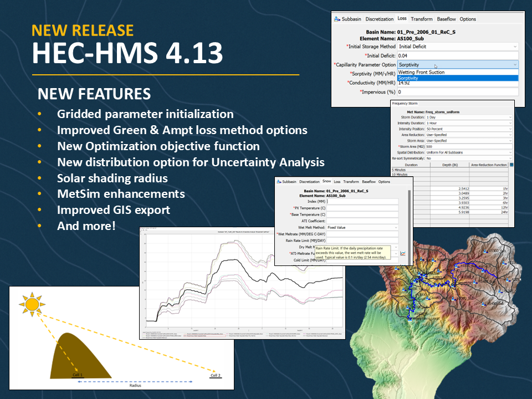Click depth cell 3.9303
The height and width of the screenshot is (399, 532).
click(450, 203)
